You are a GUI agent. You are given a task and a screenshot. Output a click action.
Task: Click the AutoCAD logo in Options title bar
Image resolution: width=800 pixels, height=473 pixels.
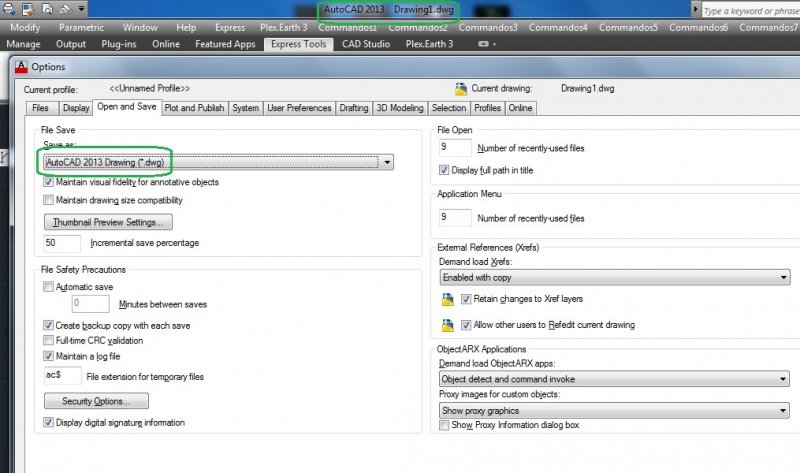click(21, 67)
